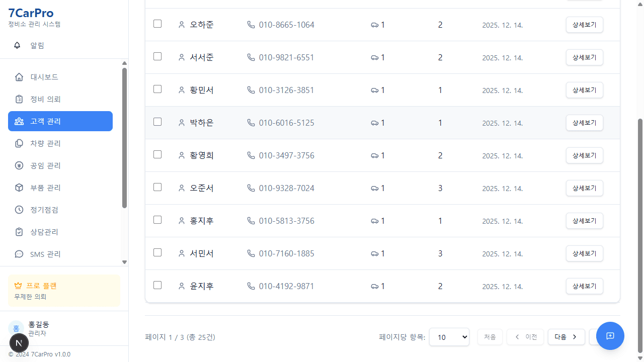Check the checkbox next to 오하준

click(157, 24)
